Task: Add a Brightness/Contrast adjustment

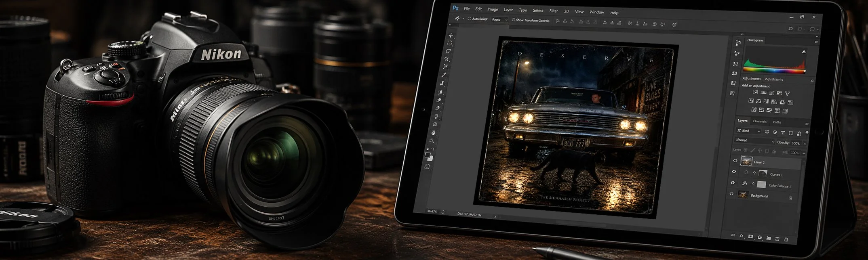Action: tap(755, 92)
